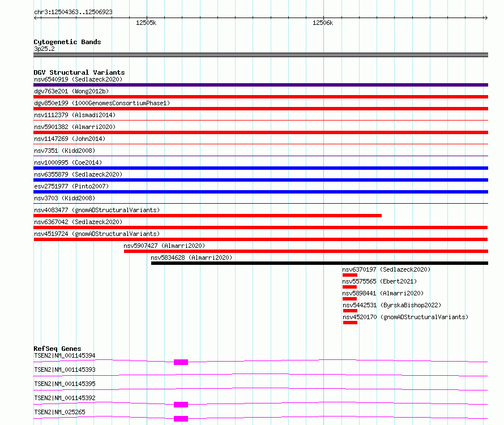Open TSEN2|NM_001145393 transcript label
This screenshot has width=504, height=425.
pos(65,370)
